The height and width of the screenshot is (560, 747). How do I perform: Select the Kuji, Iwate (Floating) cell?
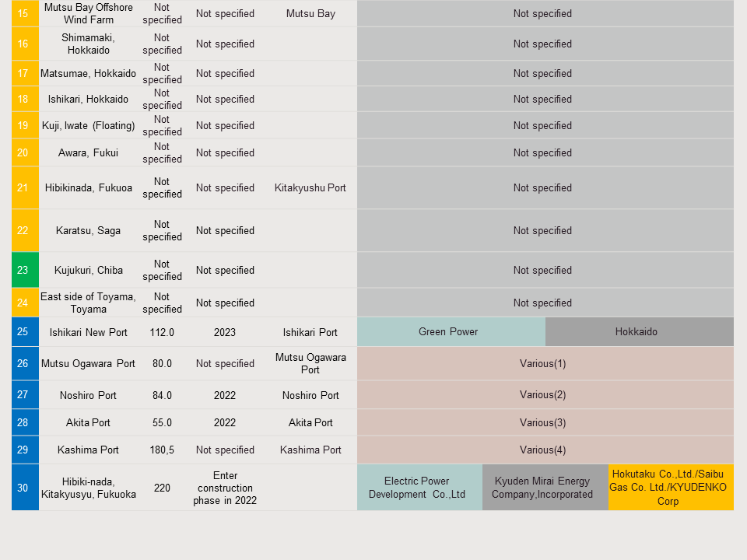click(x=88, y=125)
